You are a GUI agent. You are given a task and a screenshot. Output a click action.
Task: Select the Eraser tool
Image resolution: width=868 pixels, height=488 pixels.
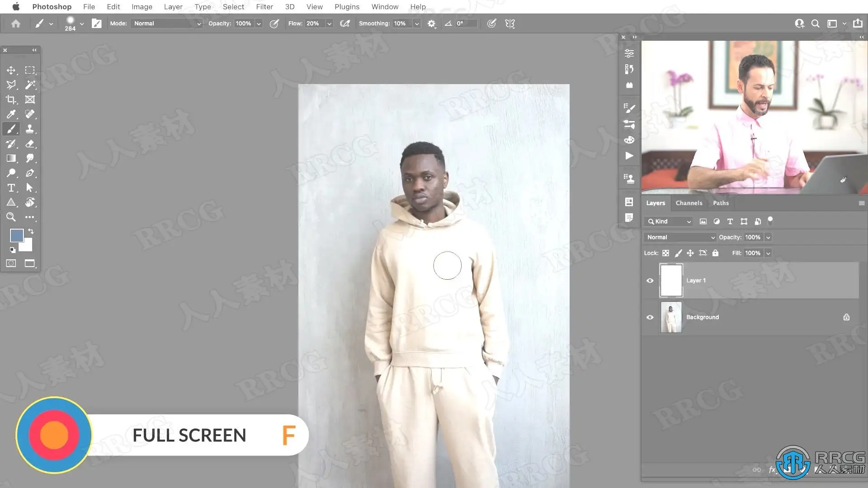point(30,144)
